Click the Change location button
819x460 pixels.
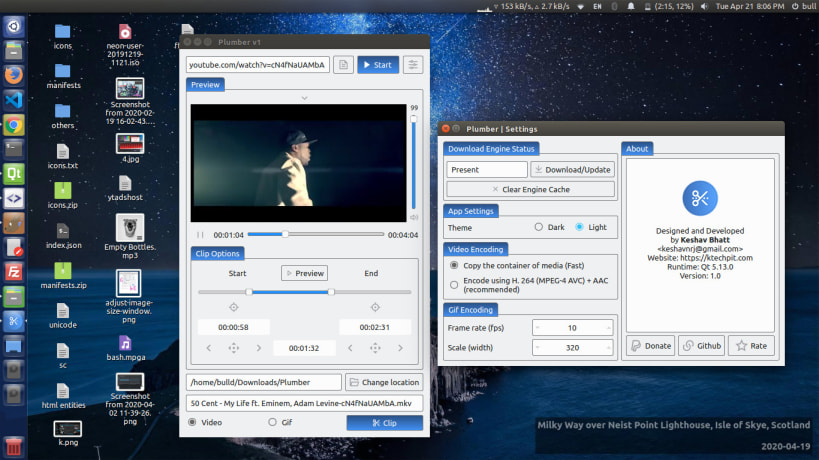tap(384, 383)
